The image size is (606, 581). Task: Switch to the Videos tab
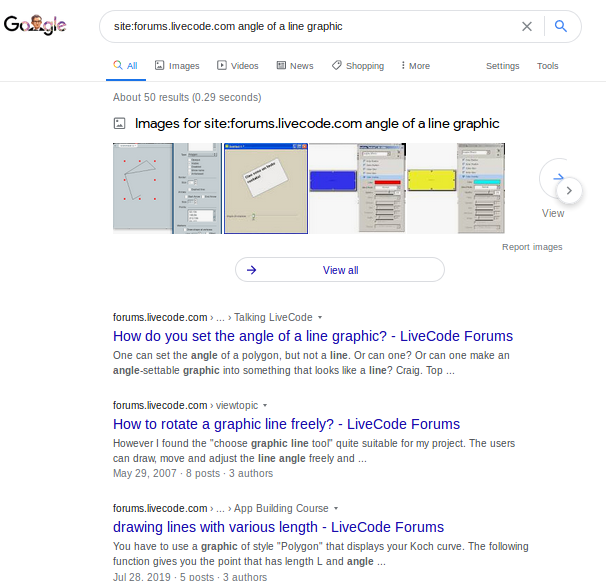(x=237, y=66)
